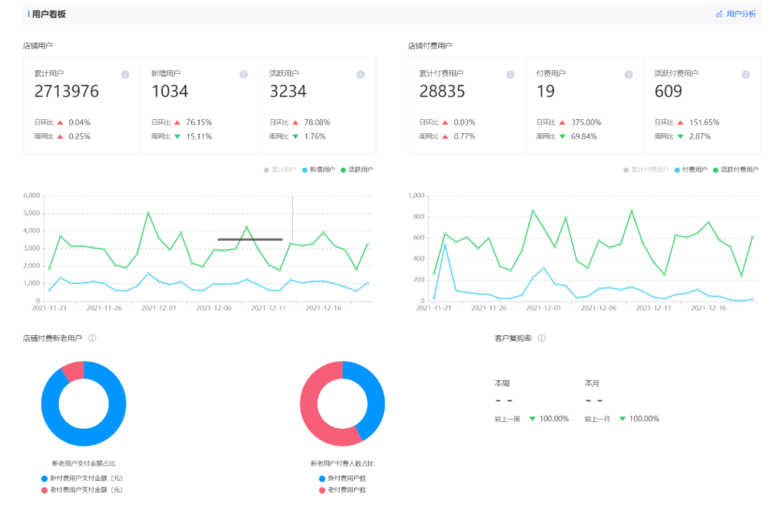Show info tooltip for 付费用户 card

tap(629, 74)
